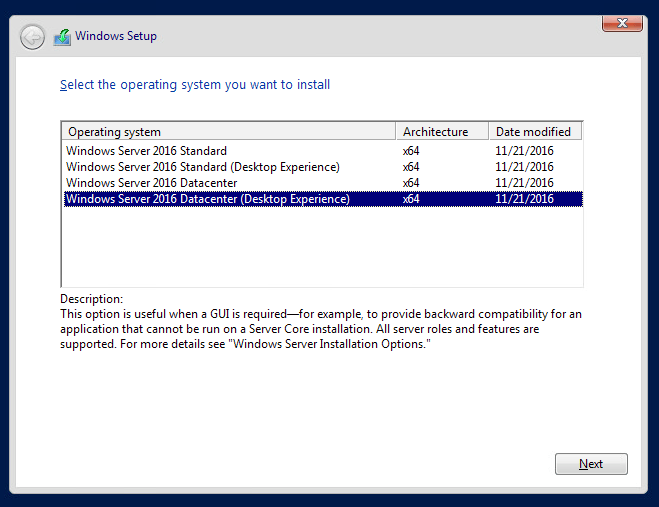Click the Windows Setup title icon
Viewport: 659px width, 507px height.
click(62, 37)
